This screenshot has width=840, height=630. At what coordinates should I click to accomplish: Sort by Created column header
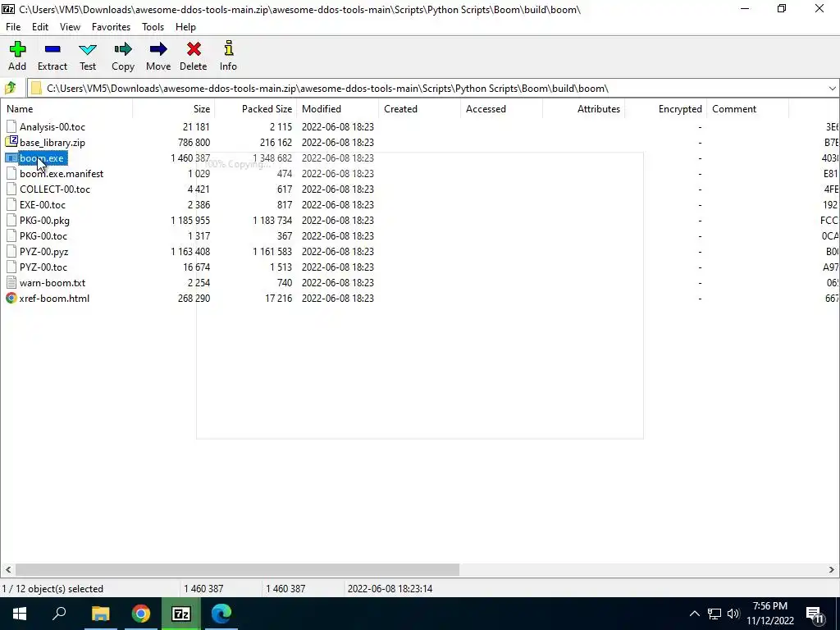tap(419, 109)
